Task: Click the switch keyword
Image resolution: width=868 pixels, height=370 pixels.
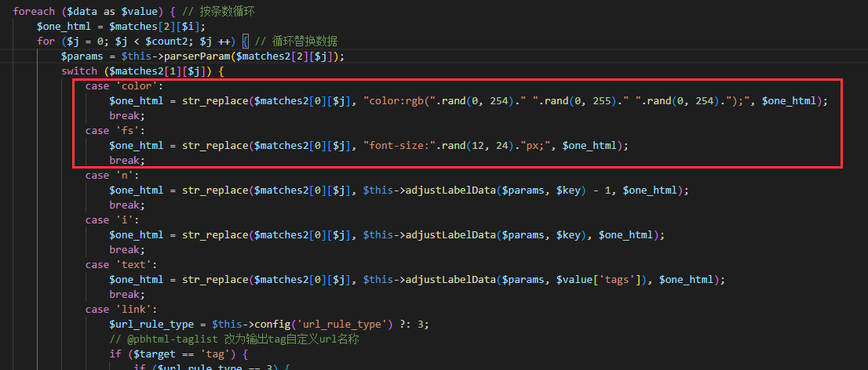Action: pos(79,71)
